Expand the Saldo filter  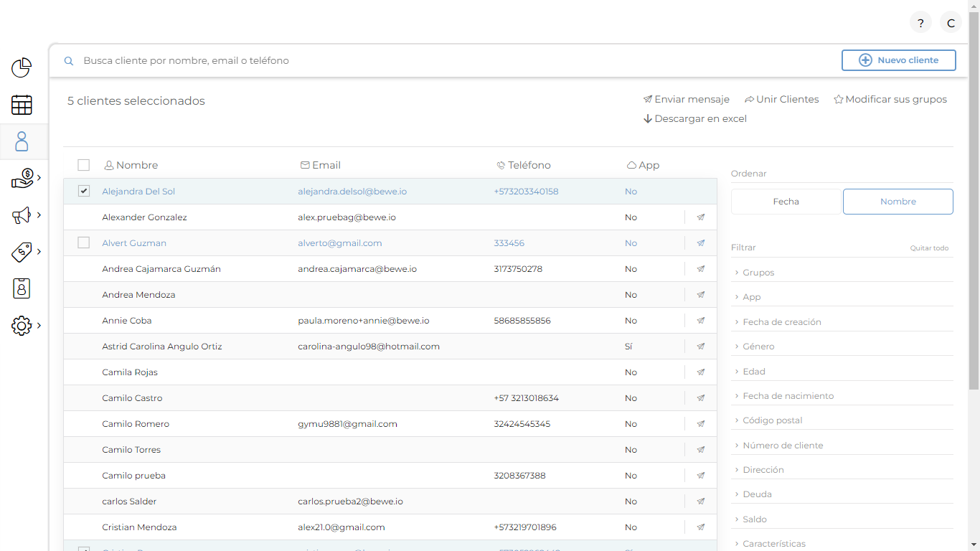(x=842, y=519)
